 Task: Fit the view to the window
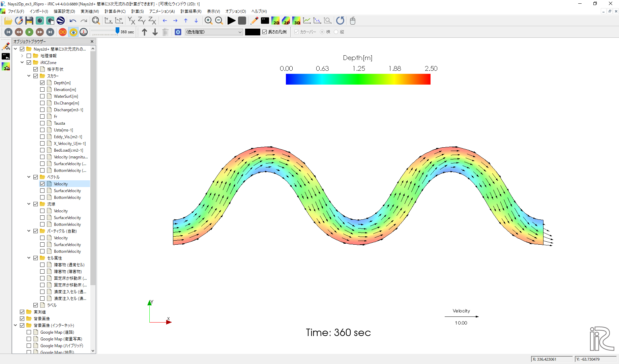click(x=96, y=21)
